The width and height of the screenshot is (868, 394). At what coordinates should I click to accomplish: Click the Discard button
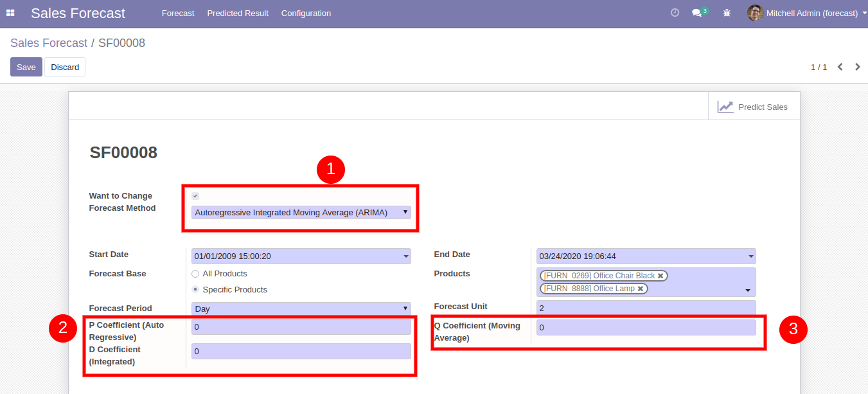(65, 67)
